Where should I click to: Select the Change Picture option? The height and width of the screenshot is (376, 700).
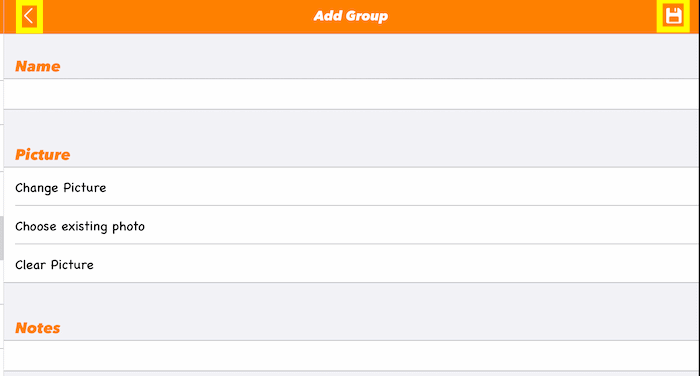click(x=351, y=187)
